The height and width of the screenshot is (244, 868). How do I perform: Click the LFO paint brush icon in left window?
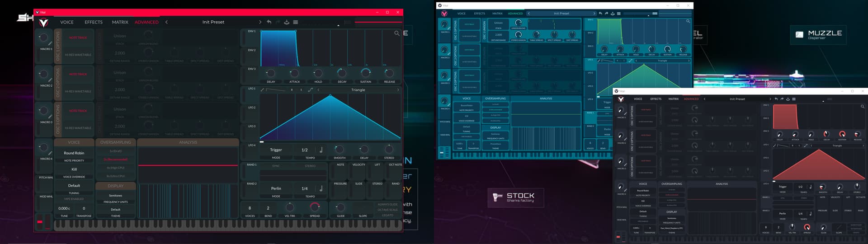[x=262, y=90]
